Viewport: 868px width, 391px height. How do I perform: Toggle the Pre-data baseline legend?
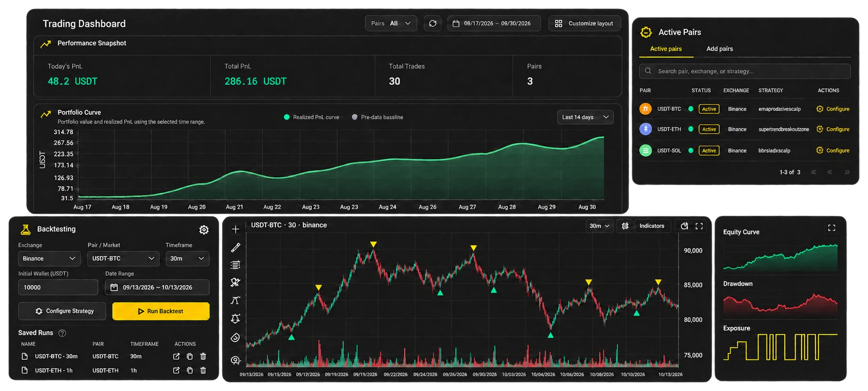pos(377,117)
